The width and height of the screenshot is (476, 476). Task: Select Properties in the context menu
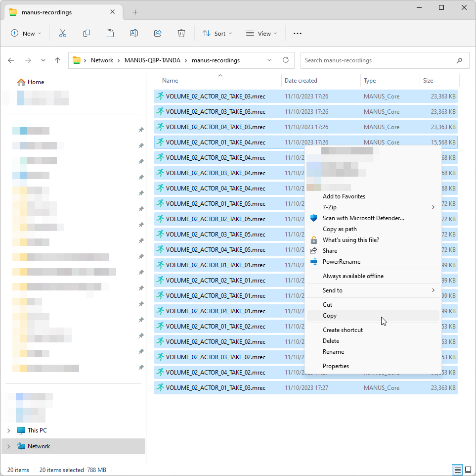[x=336, y=366]
